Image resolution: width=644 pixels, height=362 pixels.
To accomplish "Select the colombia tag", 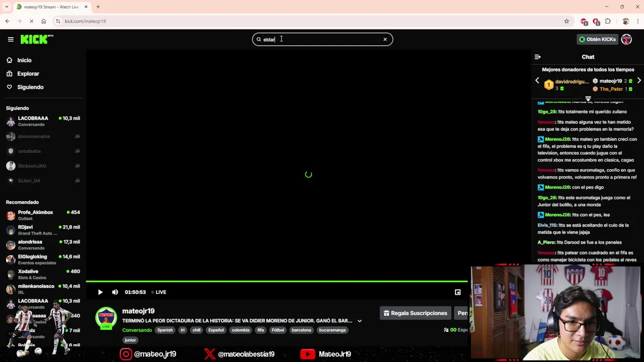I will (x=240, y=330).
